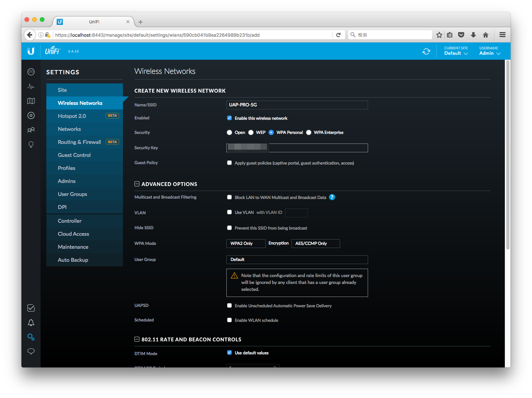Open the Current Site Default dropdown
The height and width of the screenshot is (398, 532).
coord(456,51)
